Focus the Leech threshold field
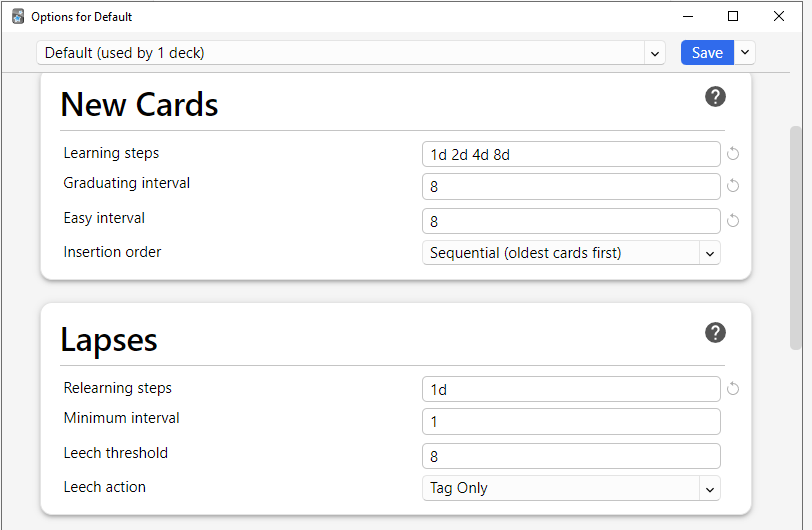The width and height of the screenshot is (812, 530). pos(571,456)
